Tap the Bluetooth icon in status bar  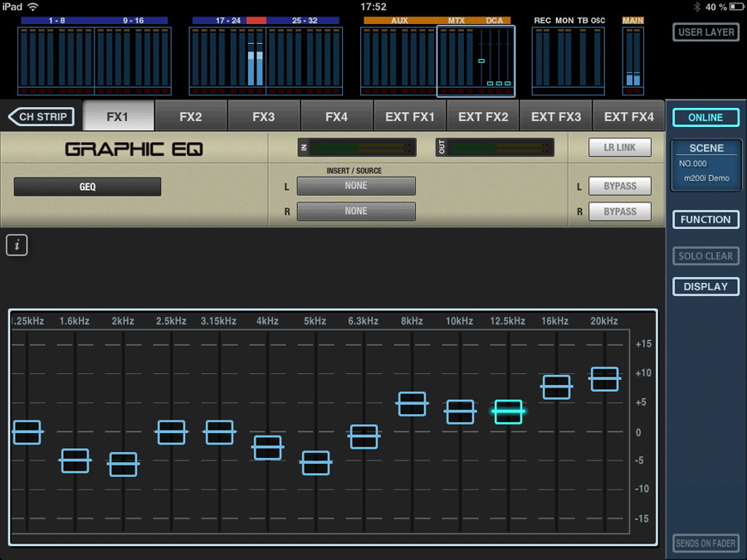pyautogui.click(x=696, y=7)
